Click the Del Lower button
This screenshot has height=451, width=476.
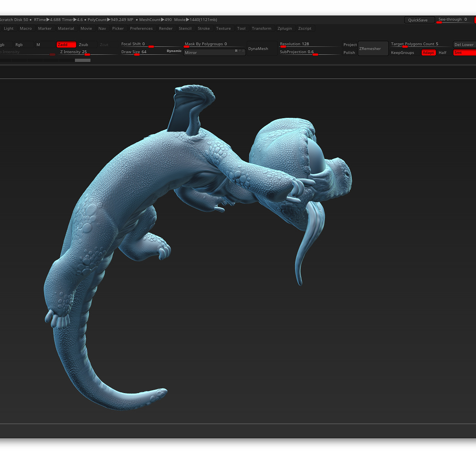(x=464, y=45)
